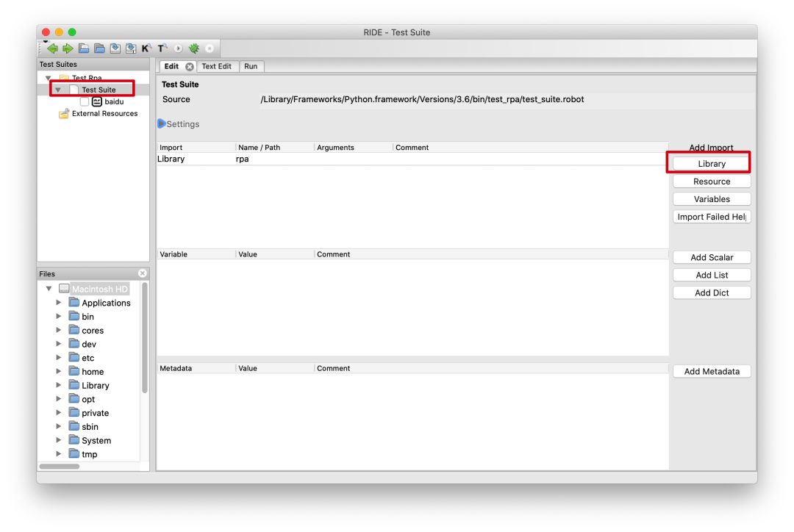Click Add Dict button
794x532 pixels.
click(x=712, y=292)
